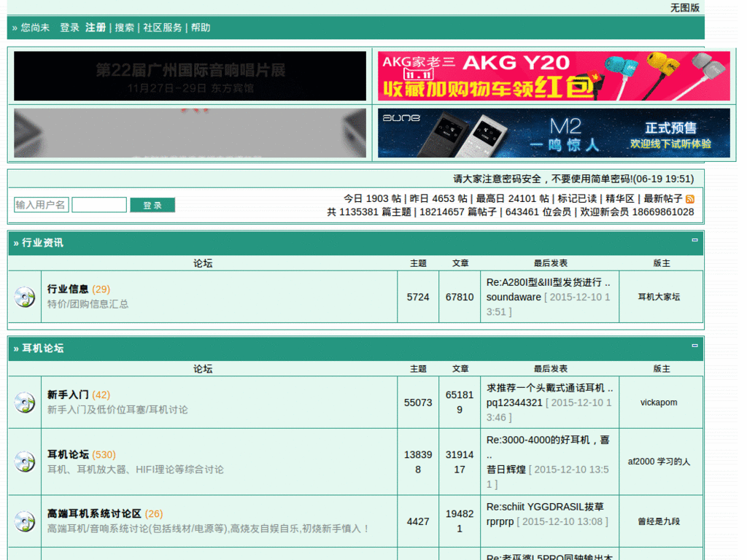Image resolution: width=747 pixels, height=560 pixels.
Task: Open the 搜索 menu item
Action: point(124,28)
